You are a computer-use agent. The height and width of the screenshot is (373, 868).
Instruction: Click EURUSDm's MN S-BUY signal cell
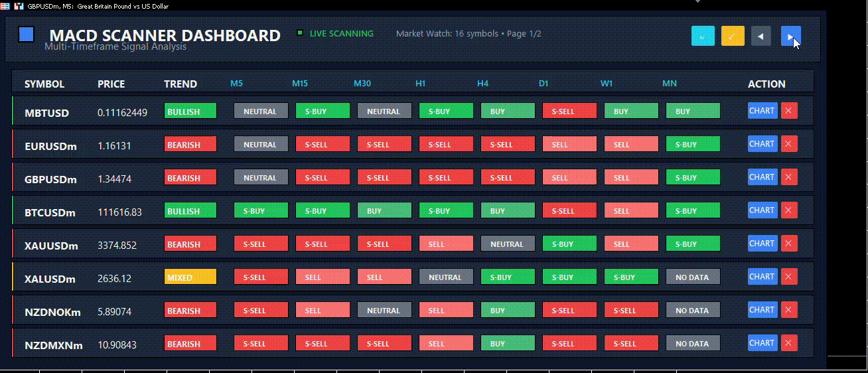click(x=693, y=144)
